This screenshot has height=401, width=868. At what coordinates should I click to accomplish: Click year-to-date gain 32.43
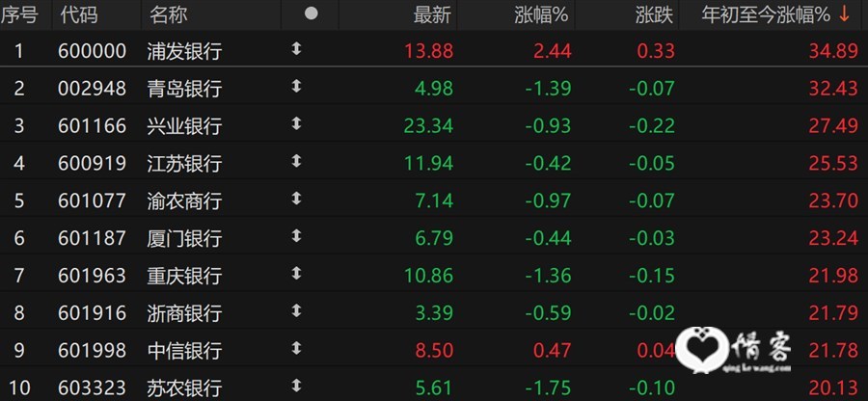click(833, 89)
